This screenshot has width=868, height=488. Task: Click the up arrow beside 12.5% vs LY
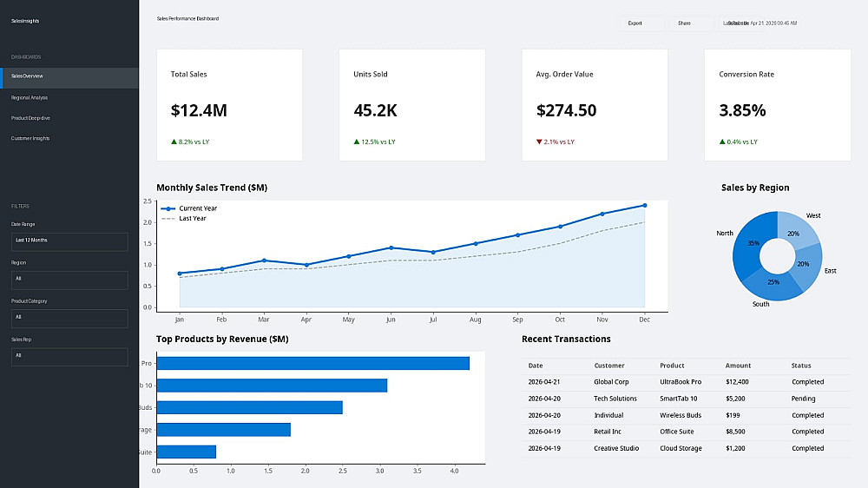click(x=357, y=142)
